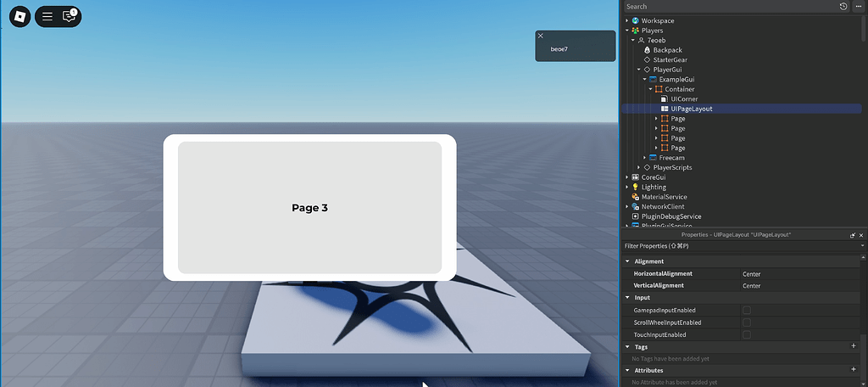Select the MaterialService icon

tap(636, 197)
